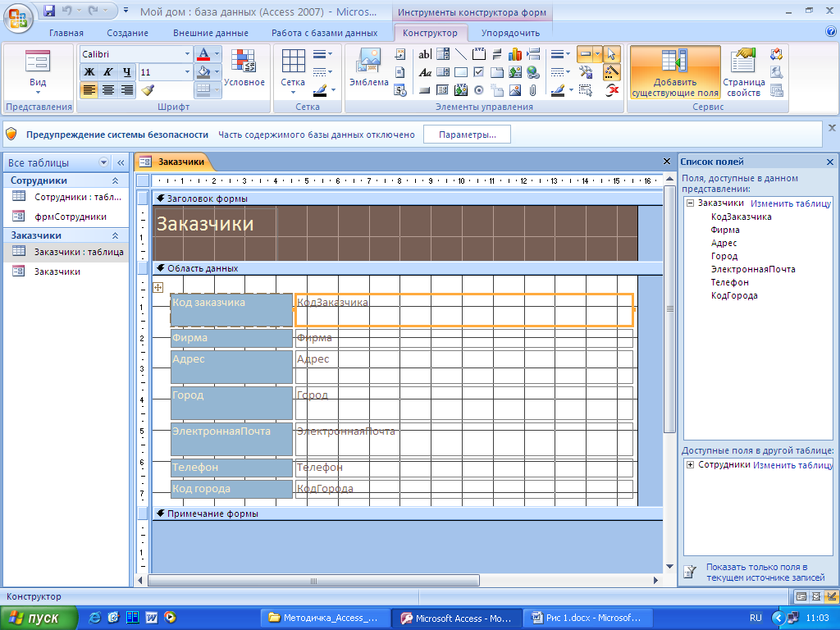
Task: Open Работа с базами данных tab
Action: coord(325,33)
